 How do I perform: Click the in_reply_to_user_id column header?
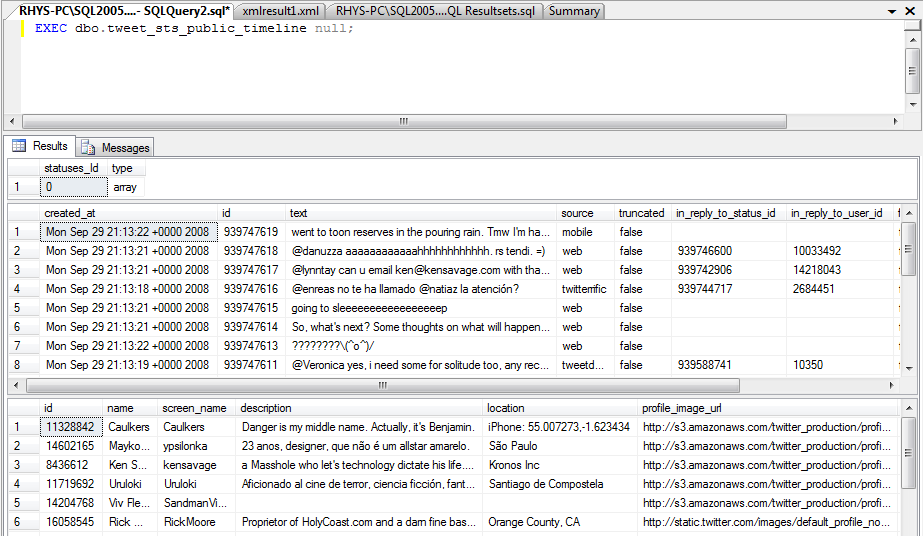coord(841,213)
